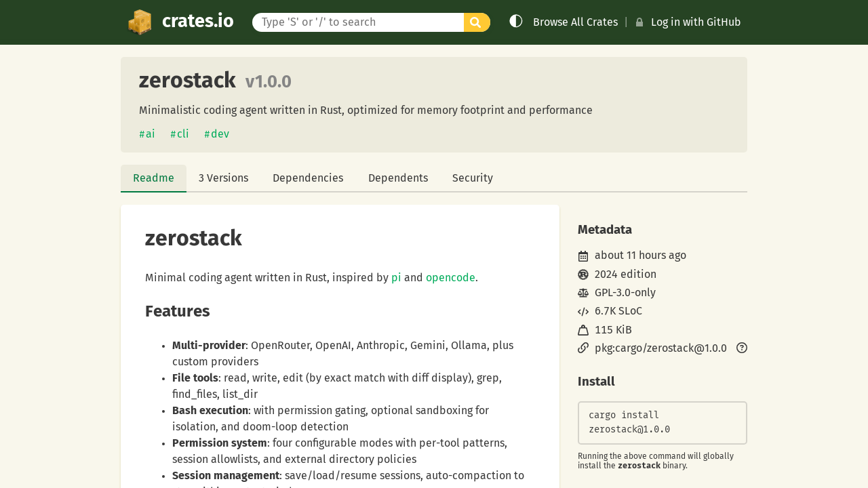Go to crates.io home title
The height and width of the screenshot is (488, 868).
198,22
